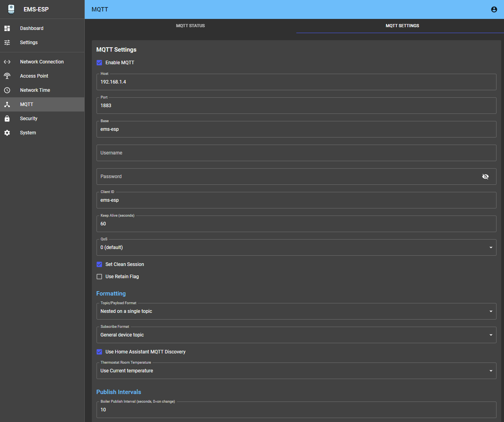504x422 pixels.
Task: Disable the Set Clean Session checkbox
Action: (x=99, y=264)
